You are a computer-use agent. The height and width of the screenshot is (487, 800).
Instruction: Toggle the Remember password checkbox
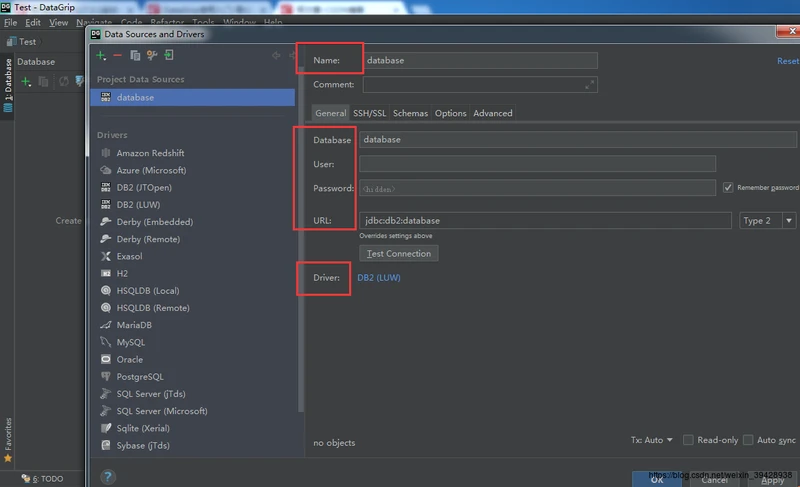click(x=728, y=188)
